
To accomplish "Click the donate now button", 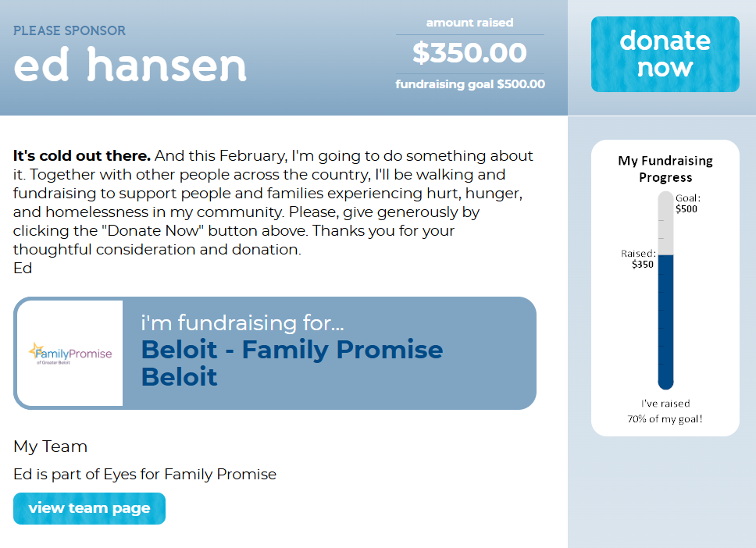I will pos(665,54).
